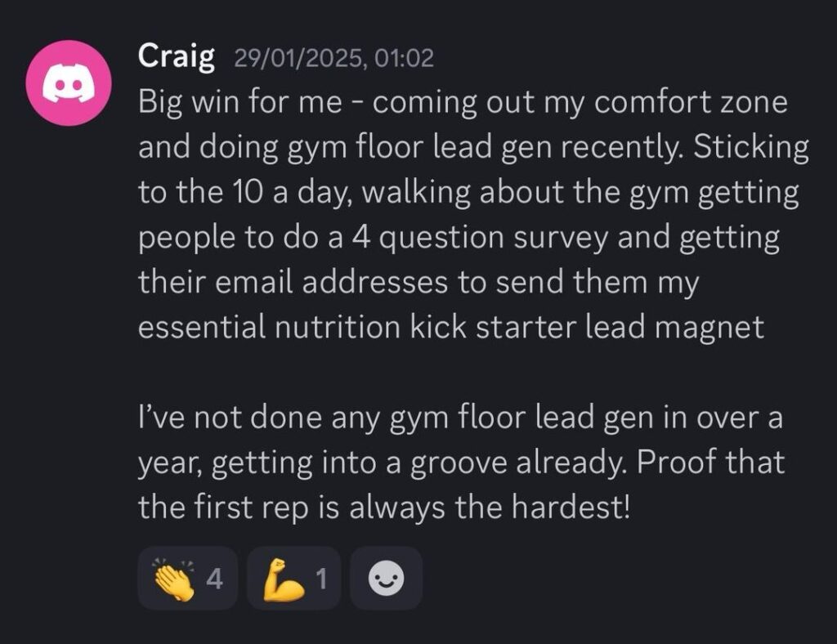Screen dimensions: 837x644
Task: Toggle the clap reaction showing count 4
Action: point(188,579)
